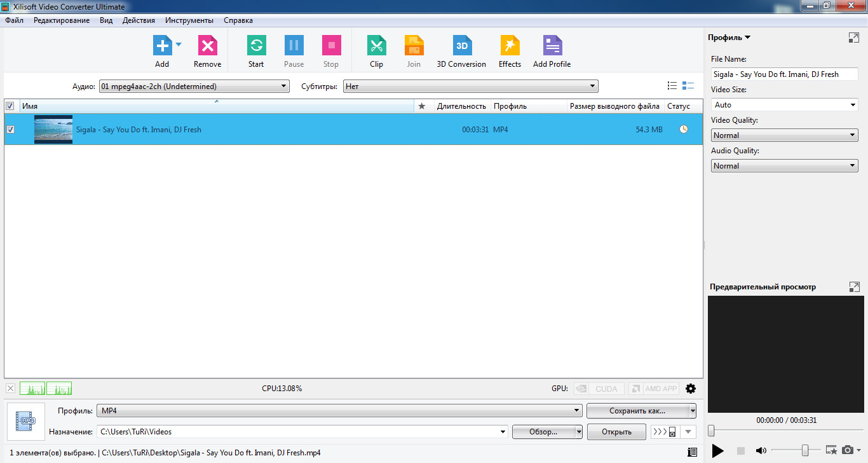The height and width of the screenshot is (463, 868).
Task: Mute the preview volume speaker icon
Action: [761, 451]
